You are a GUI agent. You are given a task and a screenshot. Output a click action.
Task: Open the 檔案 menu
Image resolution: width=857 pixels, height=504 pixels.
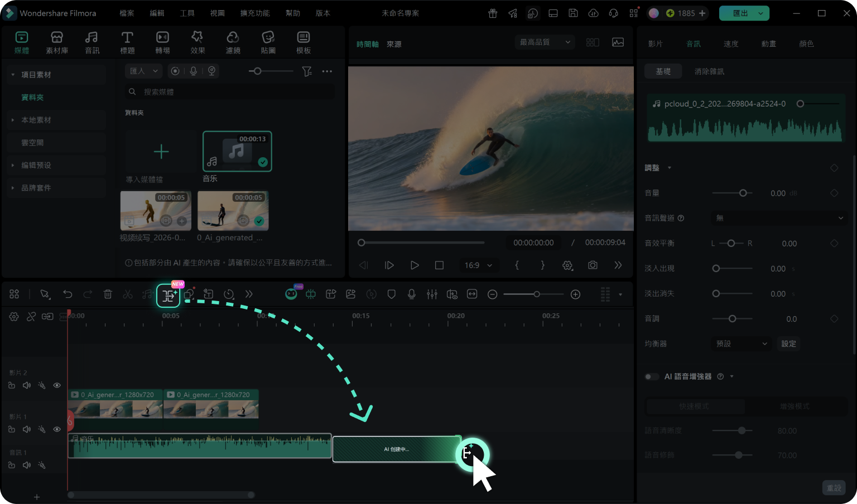pyautogui.click(x=127, y=13)
